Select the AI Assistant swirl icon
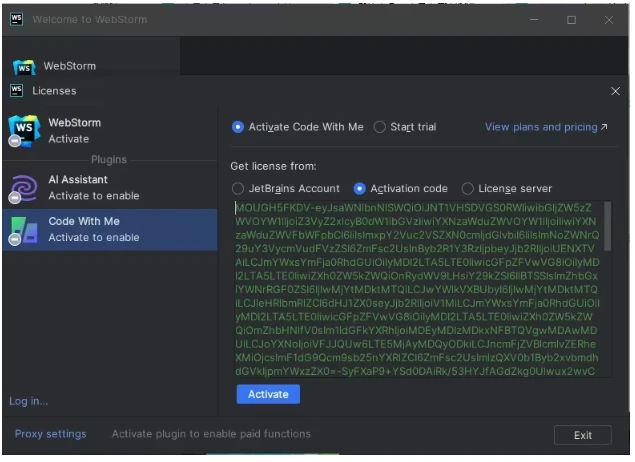The image size is (635, 462). (24, 188)
